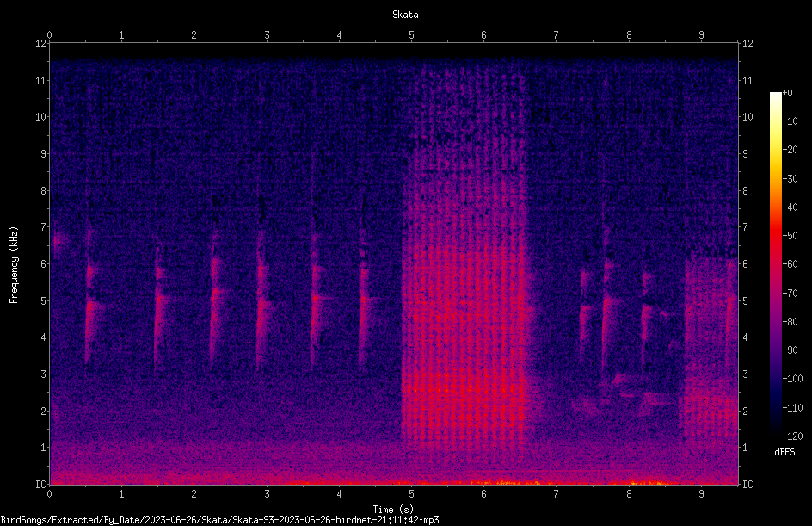Viewport: 812px width, 526px height.
Task: Click the '-100' color scale label
Action: [793, 379]
